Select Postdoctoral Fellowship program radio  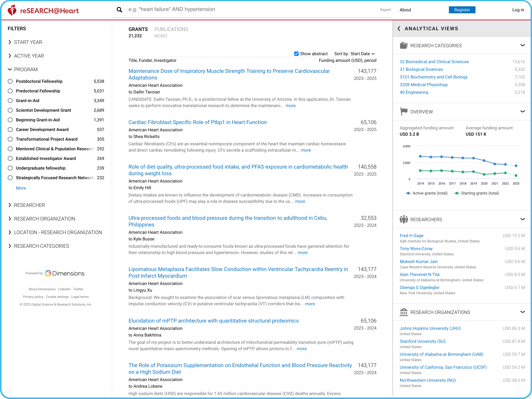(x=10, y=81)
